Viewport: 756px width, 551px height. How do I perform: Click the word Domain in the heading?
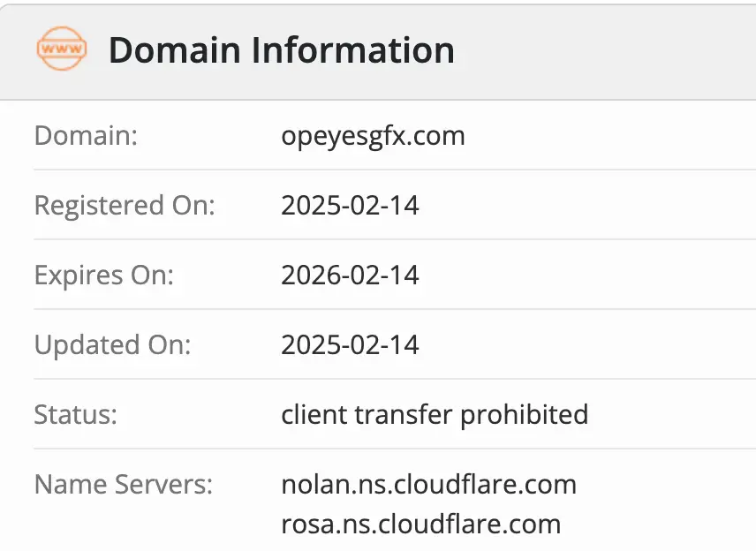coord(175,50)
